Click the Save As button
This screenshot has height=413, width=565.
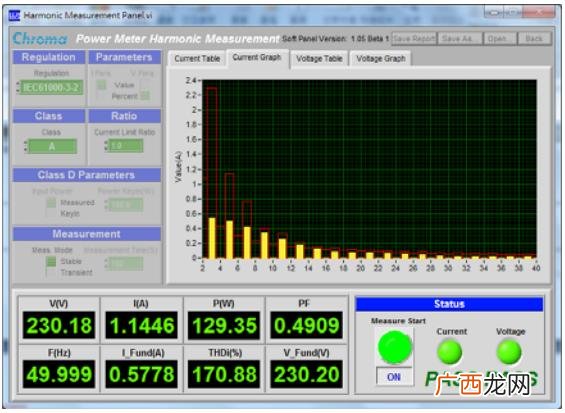(x=460, y=38)
